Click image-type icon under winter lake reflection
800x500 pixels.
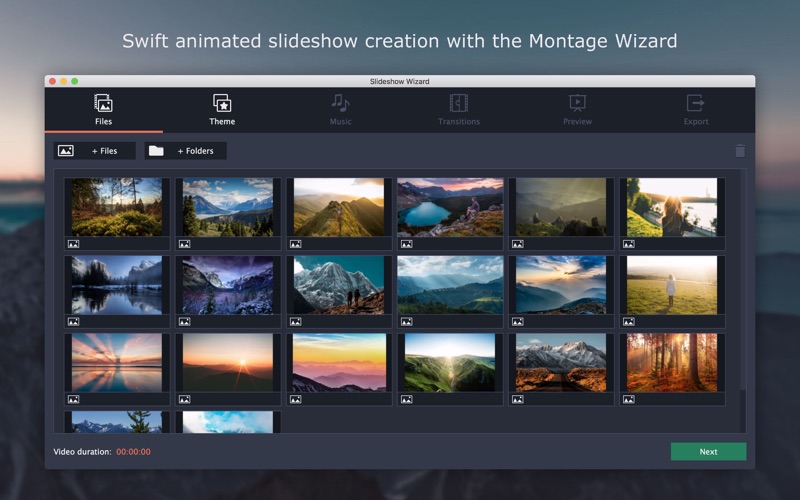(x=73, y=321)
